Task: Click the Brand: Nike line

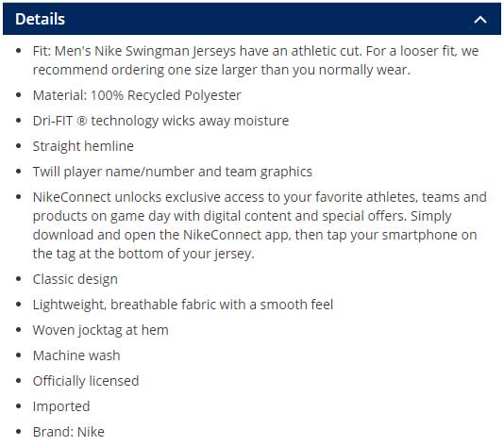Action: point(69,432)
